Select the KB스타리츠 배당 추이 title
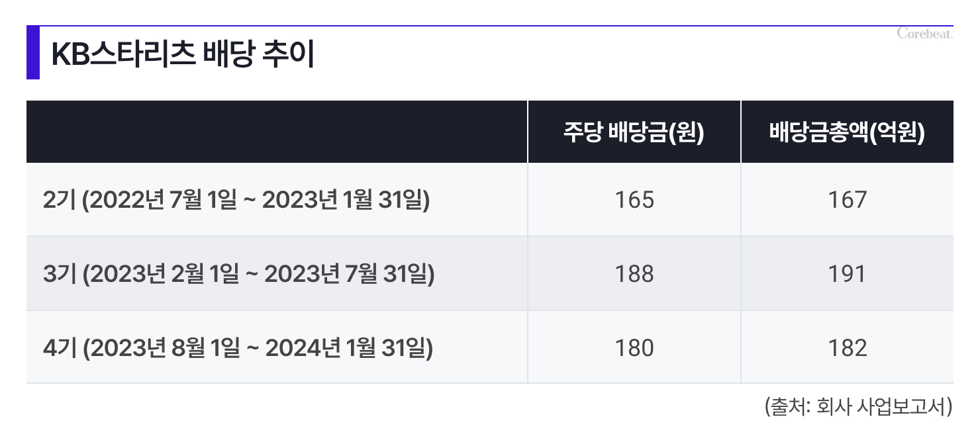The width and height of the screenshot is (980, 446). pos(183,55)
